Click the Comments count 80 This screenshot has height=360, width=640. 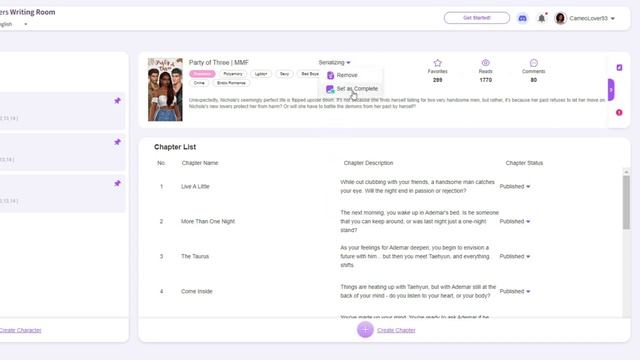point(533,80)
